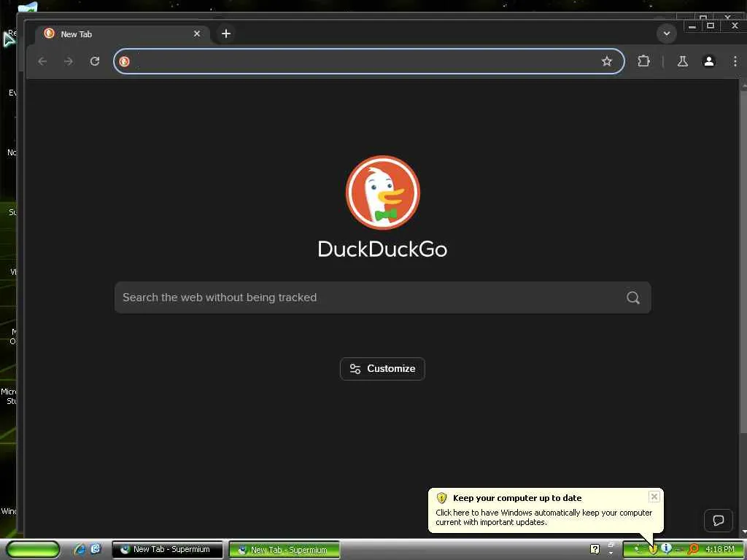Viewport: 747px width, 560px height.
Task: Click the blue info tray icon
Action: click(667, 548)
